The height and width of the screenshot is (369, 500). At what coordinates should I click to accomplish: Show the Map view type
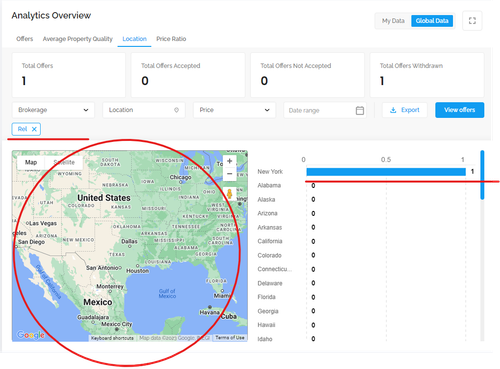[31, 162]
